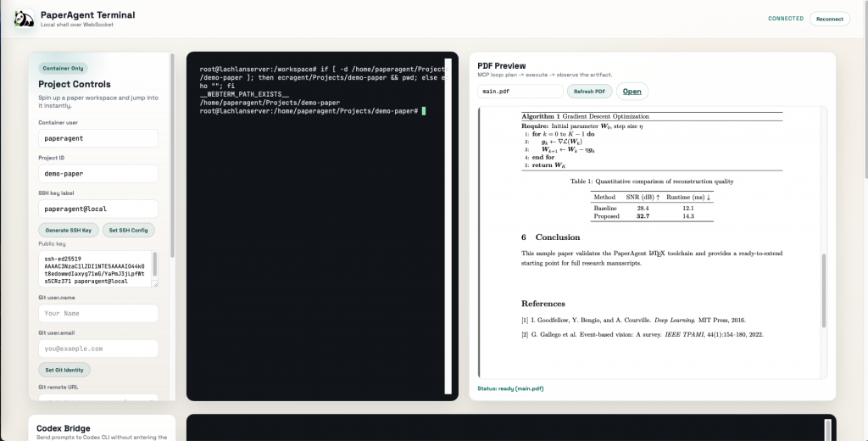Image resolution: width=868 pixels, height=441 pixels.
Task: Click the Git user.name input field
Action: pyautogui.click(x=98, y=313)
